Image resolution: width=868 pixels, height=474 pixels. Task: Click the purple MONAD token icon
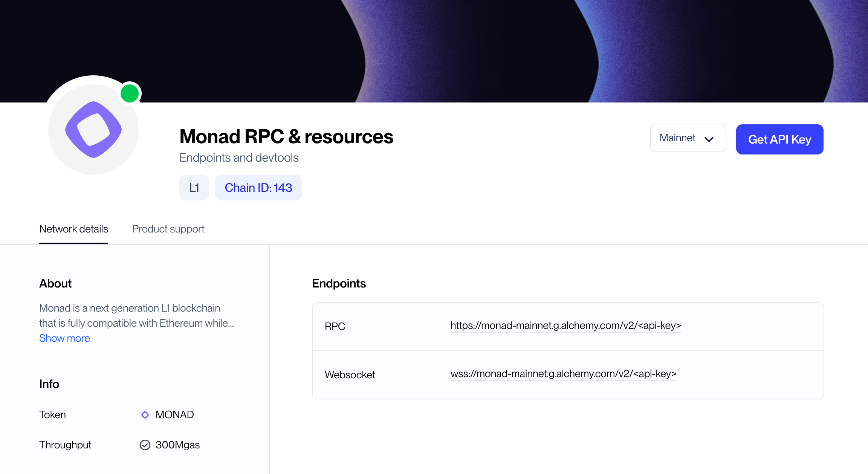coord(145,415)
